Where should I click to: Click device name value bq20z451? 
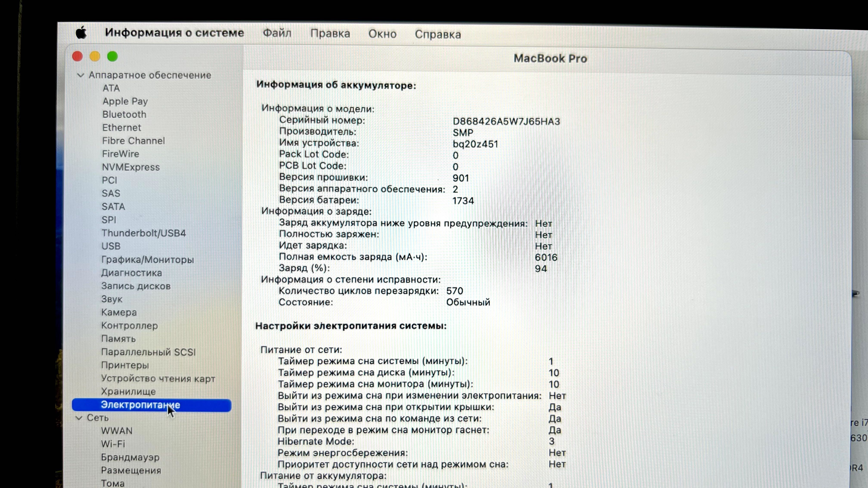pyautogui.click(x=475, y=144)
